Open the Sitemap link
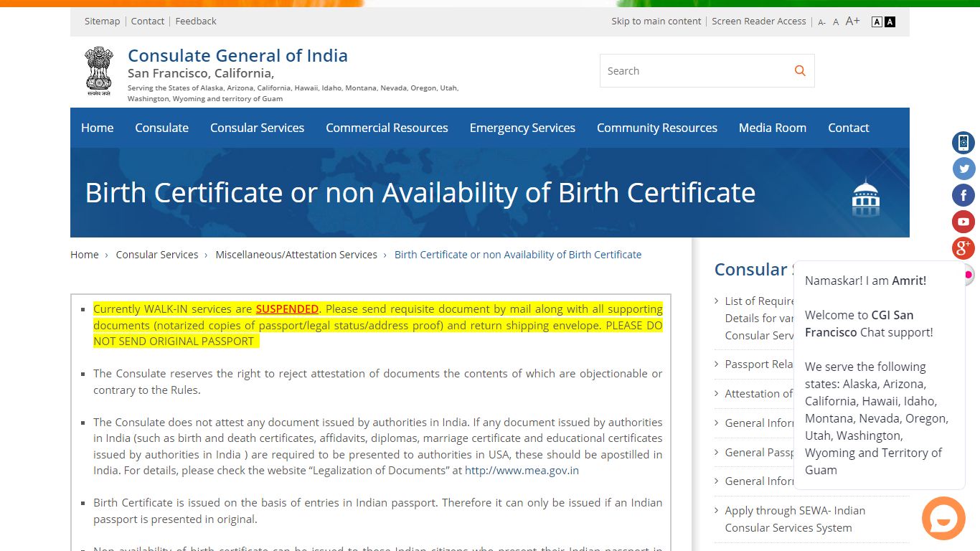 (x=103, y=21)
